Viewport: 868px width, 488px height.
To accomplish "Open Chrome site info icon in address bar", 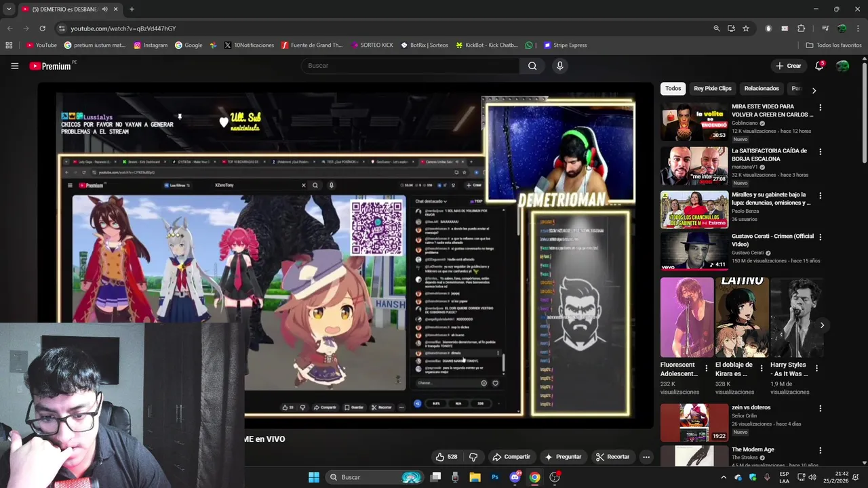I will pos(62,28).
